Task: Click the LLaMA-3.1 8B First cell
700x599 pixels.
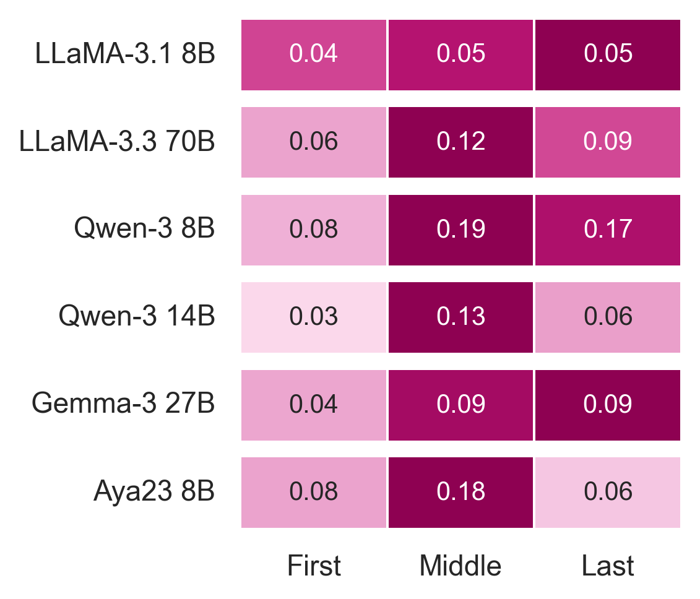Action: 314,54
